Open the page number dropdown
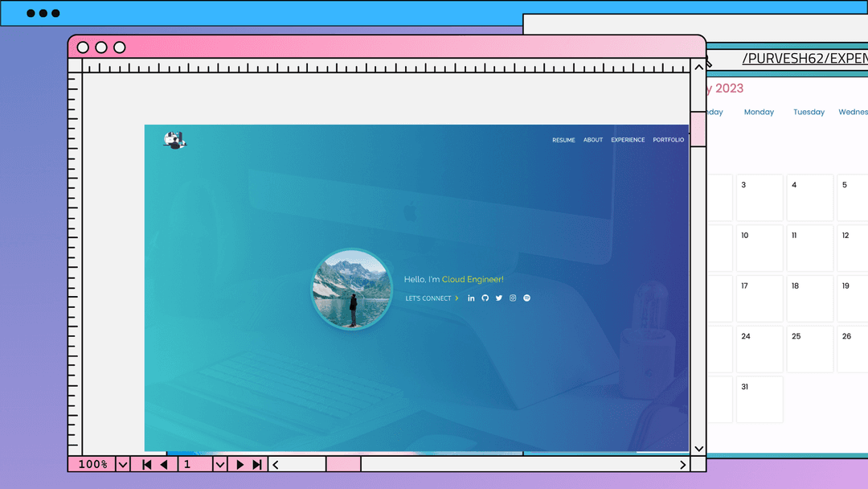Viewport: 868px width, 489px height. (x=219, y=464)
